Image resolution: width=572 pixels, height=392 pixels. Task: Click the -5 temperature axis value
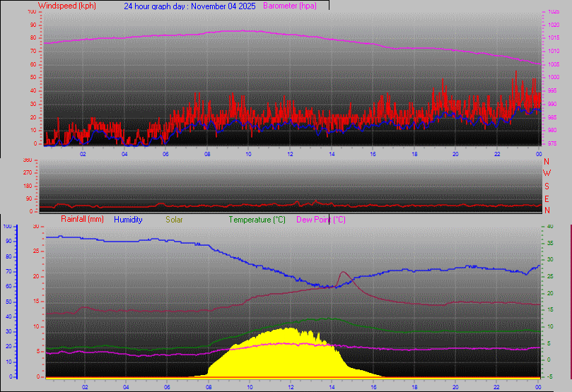pos(549,376)
